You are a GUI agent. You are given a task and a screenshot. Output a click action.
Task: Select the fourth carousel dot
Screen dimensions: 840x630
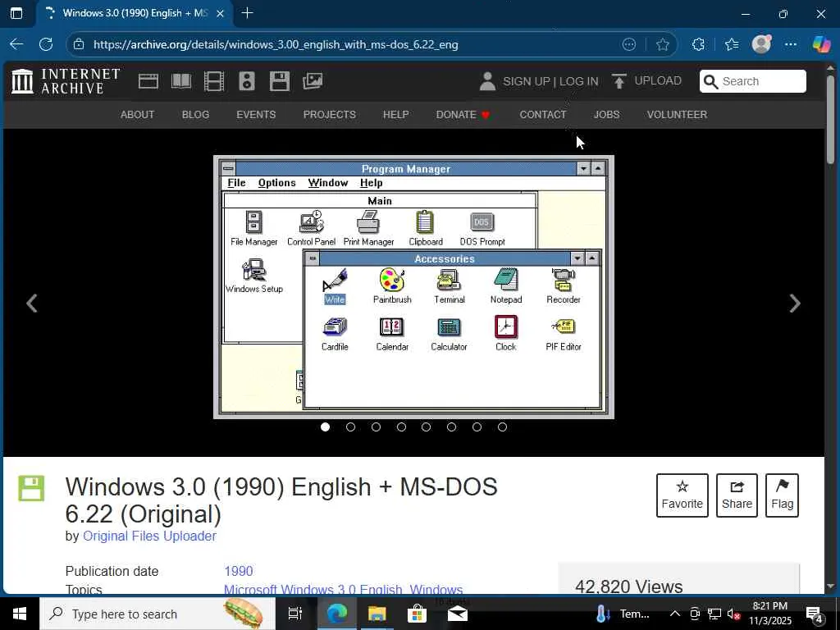pos(401,427)
